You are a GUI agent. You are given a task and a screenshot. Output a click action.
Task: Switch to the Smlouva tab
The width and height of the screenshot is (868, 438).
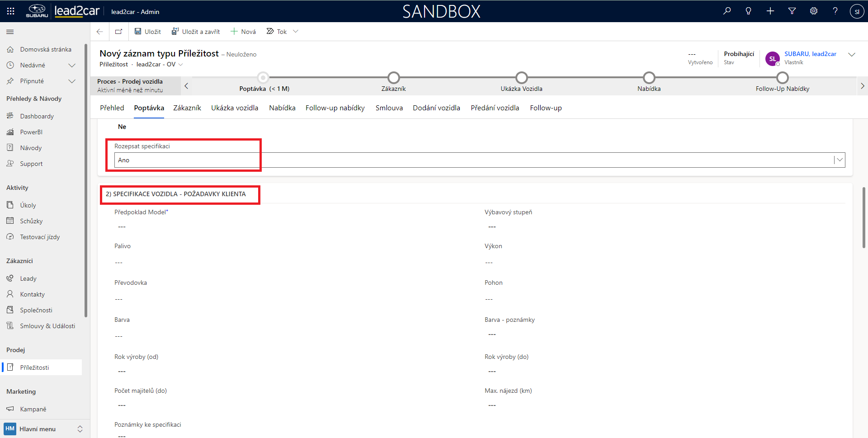click(x=389, y=108)
